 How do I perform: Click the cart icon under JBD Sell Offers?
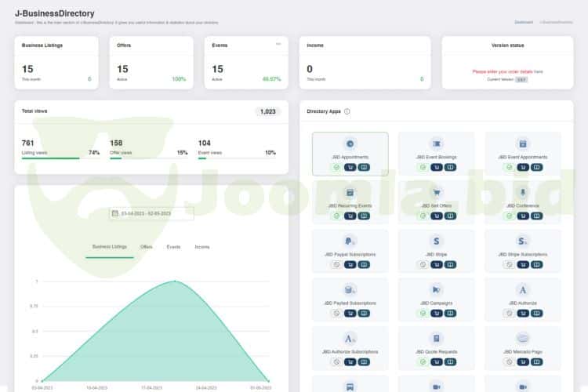click(x=437, y=216)
